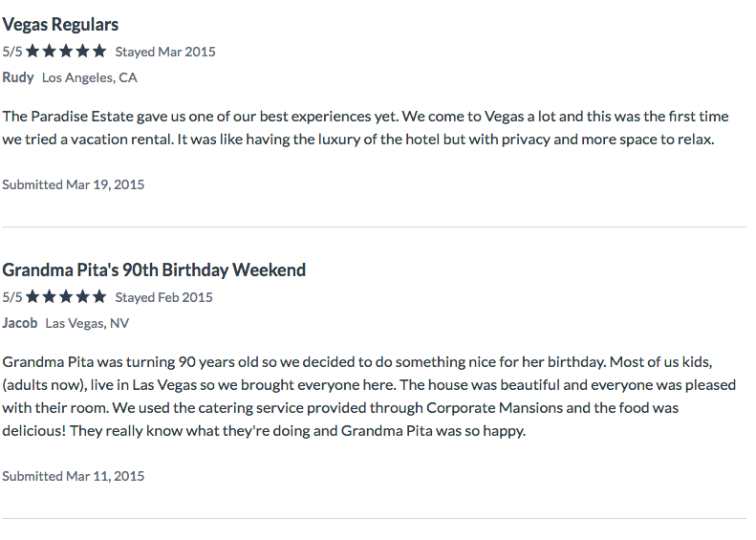756x540 pixels.
Task: Click the Los Angeles, CA location text
Action: pyautogui.click(x=90, y=77)
